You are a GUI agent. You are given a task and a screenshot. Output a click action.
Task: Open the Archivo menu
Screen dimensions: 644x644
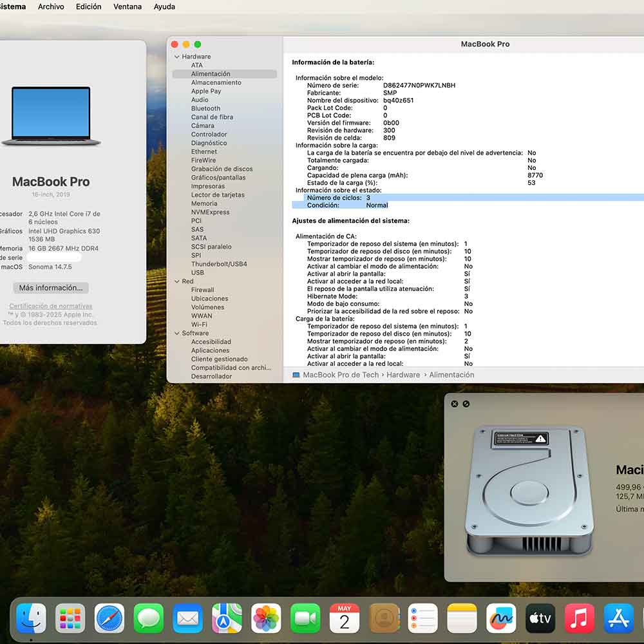(x=51, y=6)
